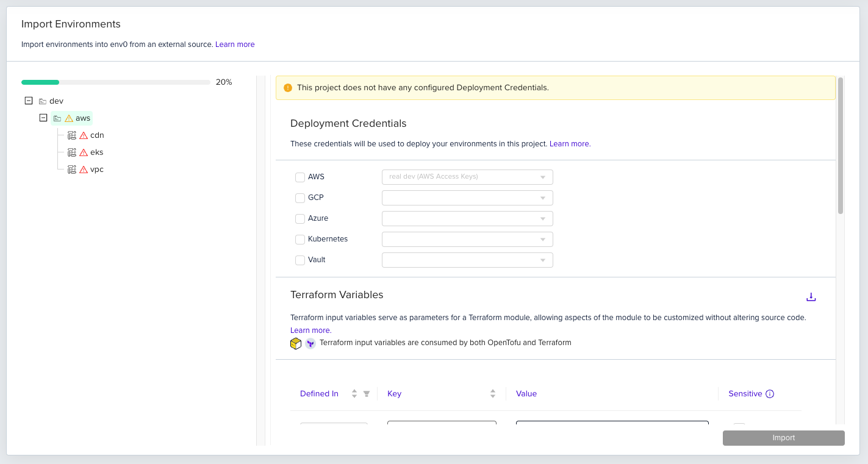The width and height of the screenshot is (868, 464).
Task: Enable the GCP credentials checkbox
Action: tap(300, 198)
